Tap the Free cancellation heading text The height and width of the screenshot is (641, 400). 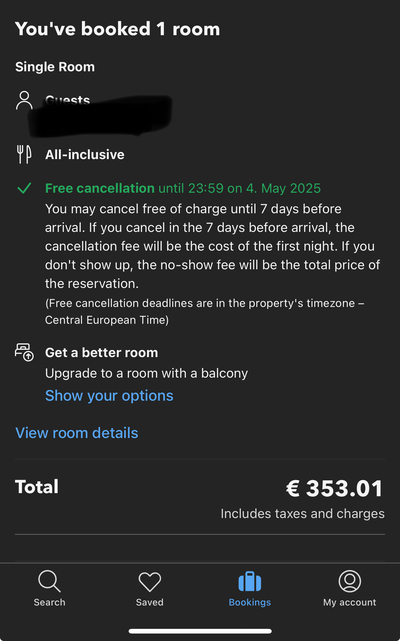tap(100, 188)
